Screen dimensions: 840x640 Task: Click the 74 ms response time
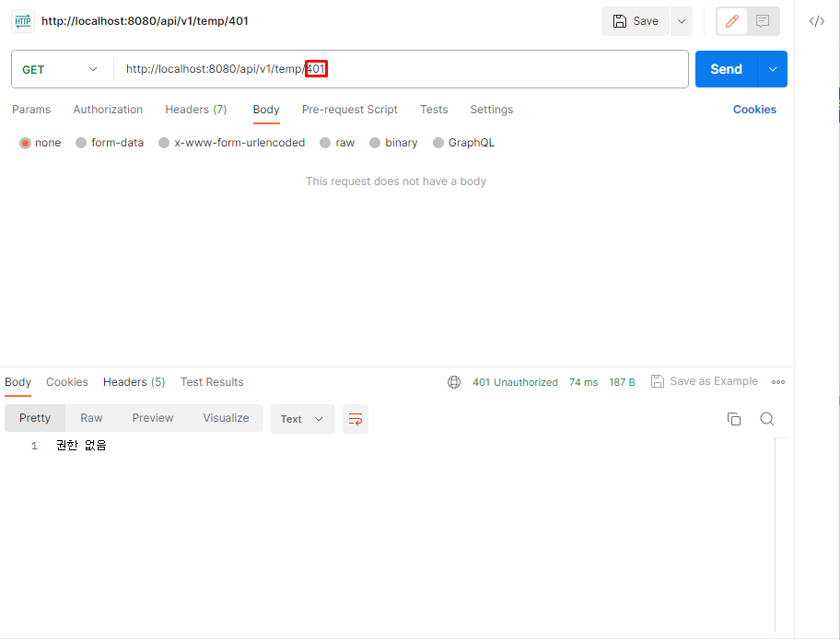pos(583,382)
